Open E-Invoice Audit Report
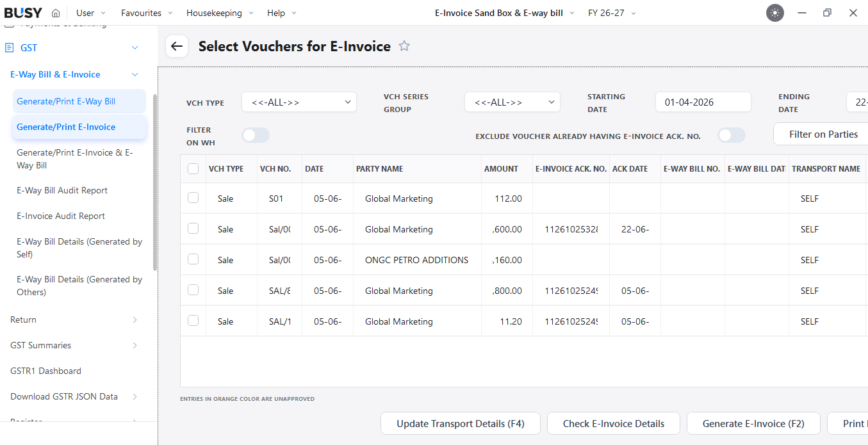The width and height of the screenshot is (868, 445). pyautogui.click(x=61, y=216)
